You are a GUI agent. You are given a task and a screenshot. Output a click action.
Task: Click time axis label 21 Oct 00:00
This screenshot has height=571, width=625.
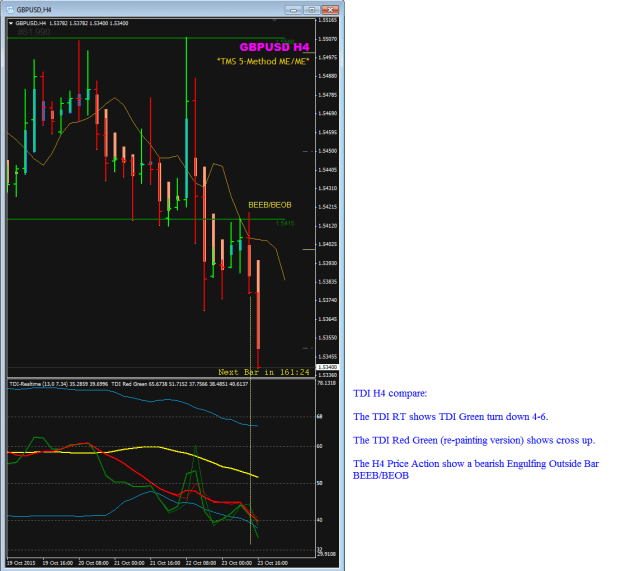coord(130,563)
